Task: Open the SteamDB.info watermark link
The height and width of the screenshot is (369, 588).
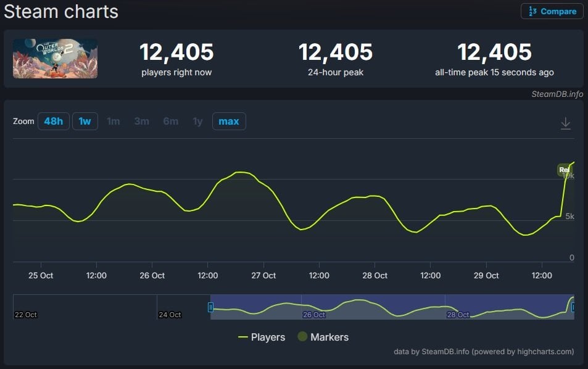Action: [x=557, y=94]
